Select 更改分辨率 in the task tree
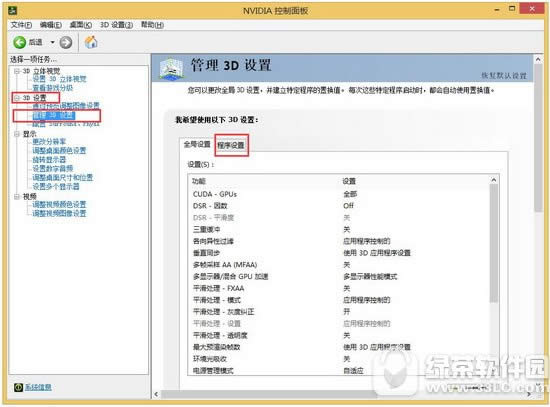The width and height of the screenshot is (550, 407). pos(49,142)
